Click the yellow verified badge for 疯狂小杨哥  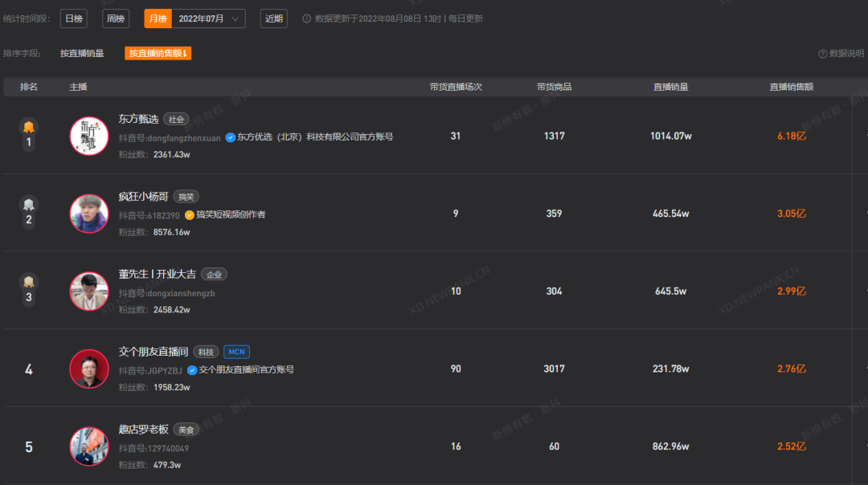(x=190, y=215)
